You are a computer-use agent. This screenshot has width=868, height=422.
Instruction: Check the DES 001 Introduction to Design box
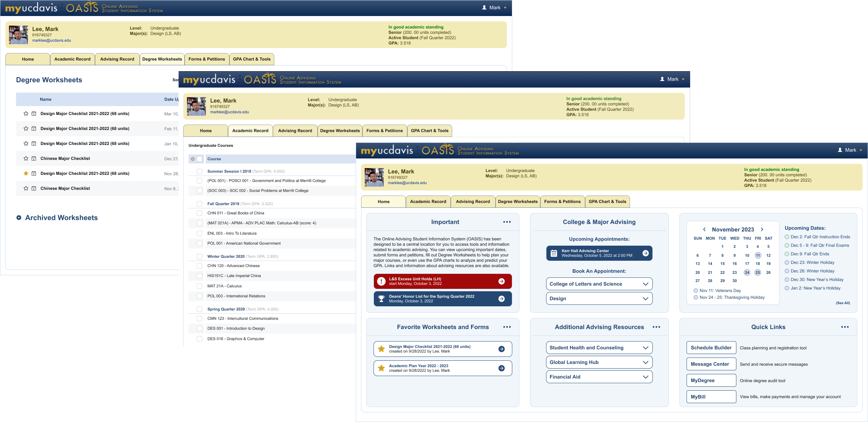200,328
